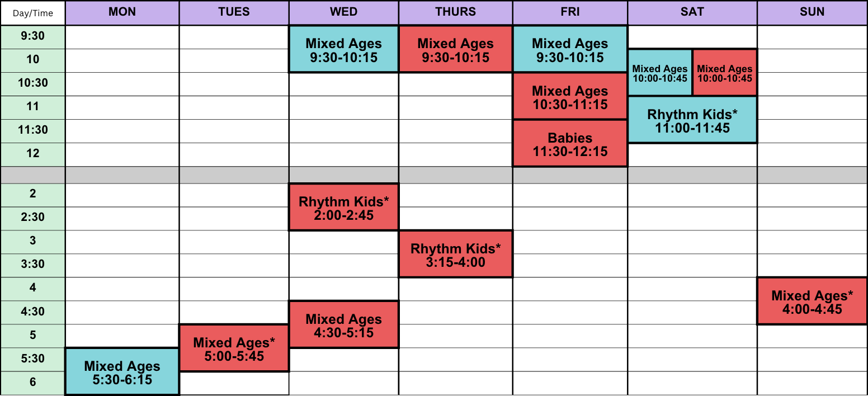
Task: Select the 9:30 time row label
Action: point(32,37)
